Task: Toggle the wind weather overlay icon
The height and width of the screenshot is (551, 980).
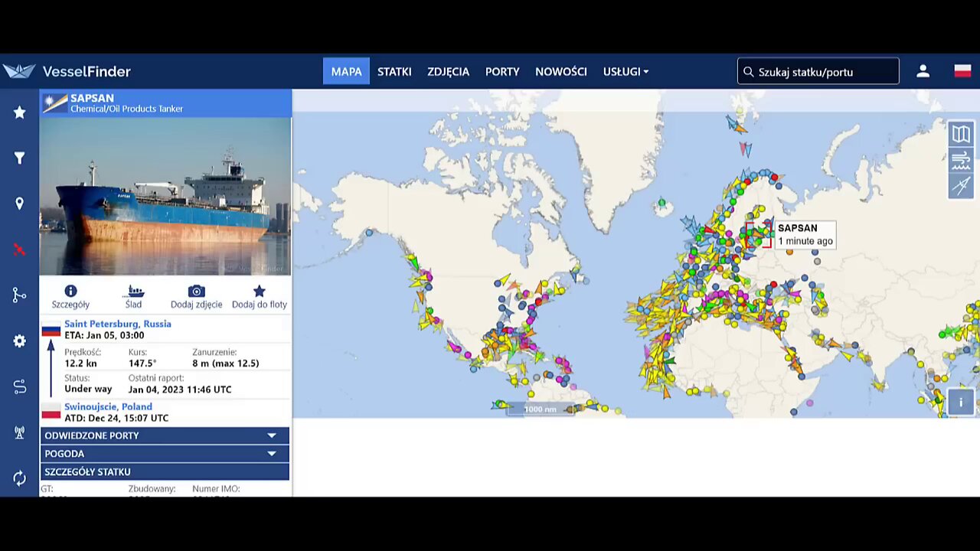Action: click(961, 160)
